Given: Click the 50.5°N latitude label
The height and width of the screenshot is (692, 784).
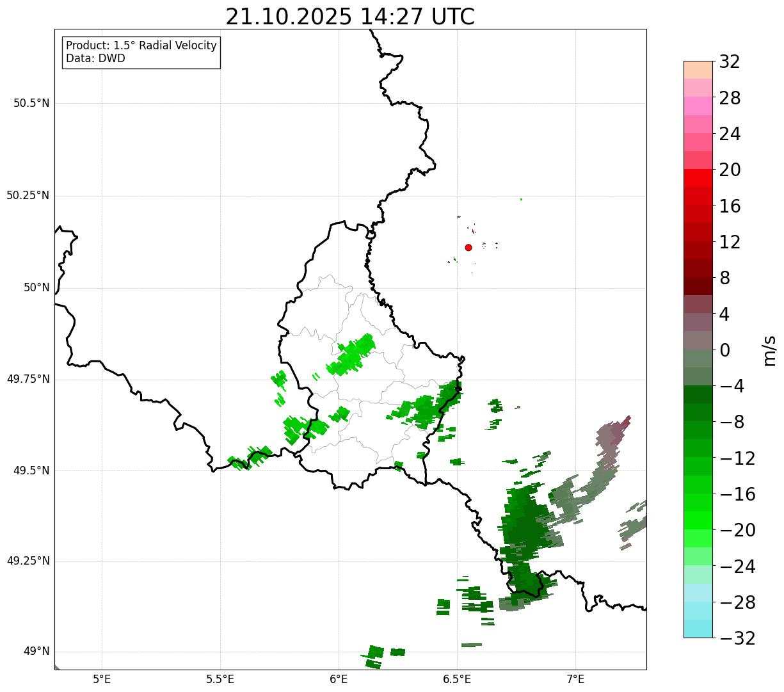Looking at the screenshot, I should pos(31,103).
